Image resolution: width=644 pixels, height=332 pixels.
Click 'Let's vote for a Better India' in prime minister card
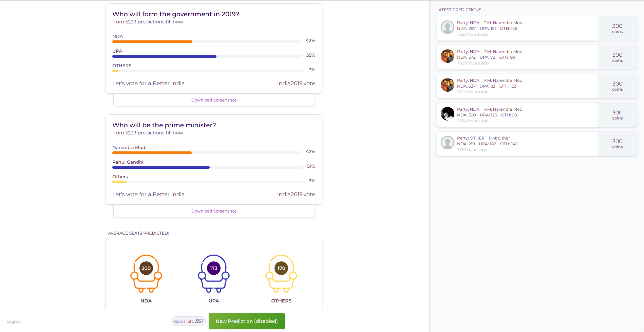pyautogui.click(x=148, y=195)
